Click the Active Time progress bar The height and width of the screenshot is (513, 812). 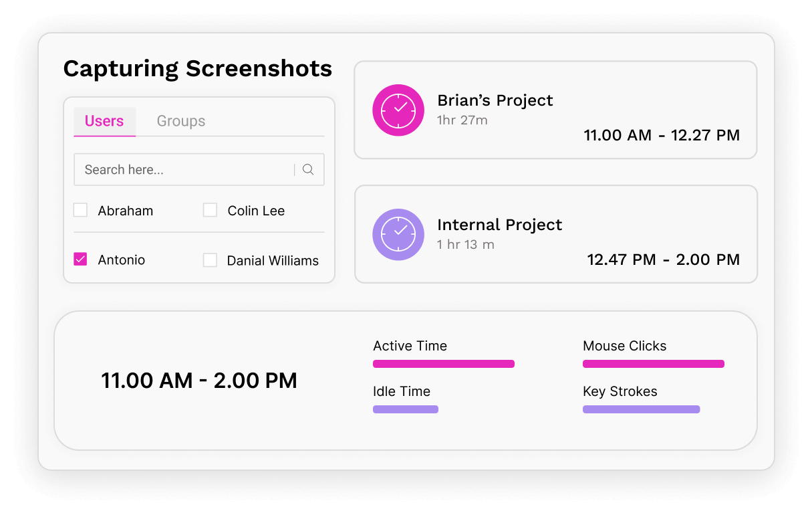[x=443, y=363]
